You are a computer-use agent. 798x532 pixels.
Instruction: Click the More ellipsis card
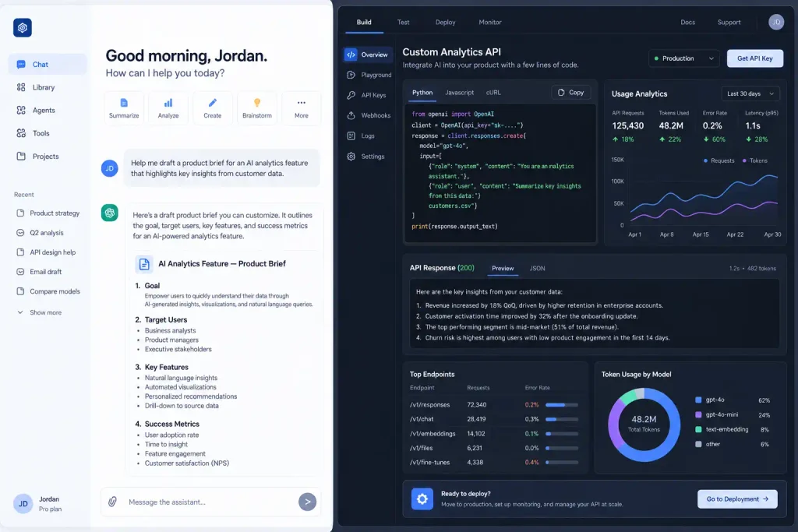[x=302, y=108]
